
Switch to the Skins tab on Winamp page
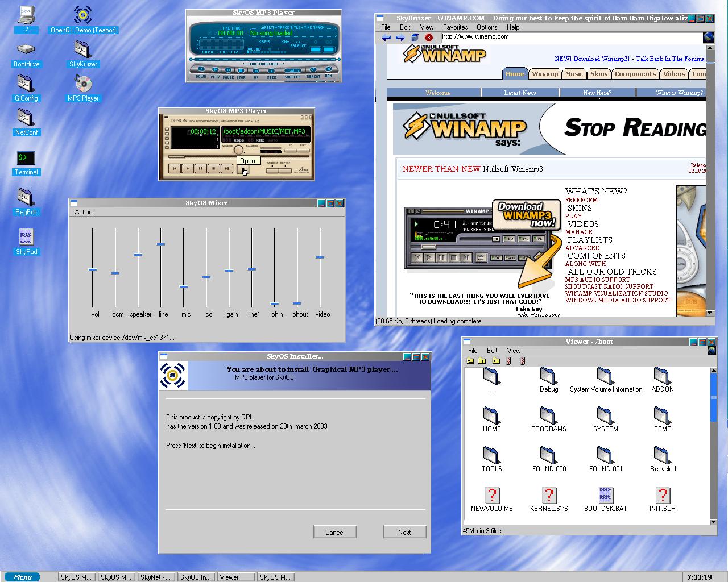tap(599, 74)
